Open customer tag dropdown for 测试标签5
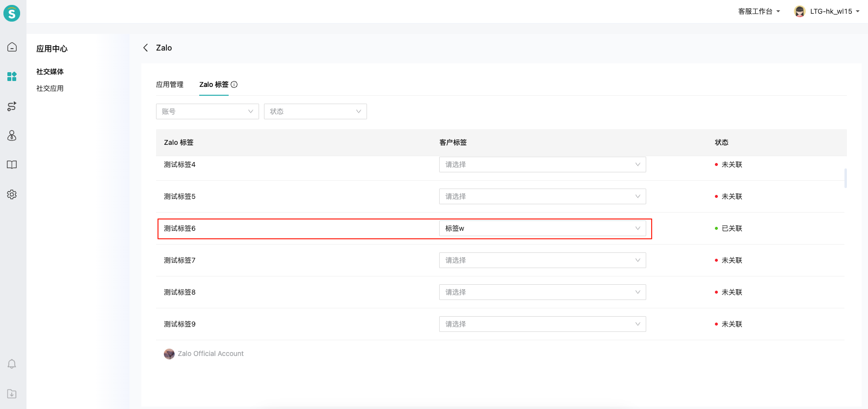868x409 pixels. coord(543,196)
